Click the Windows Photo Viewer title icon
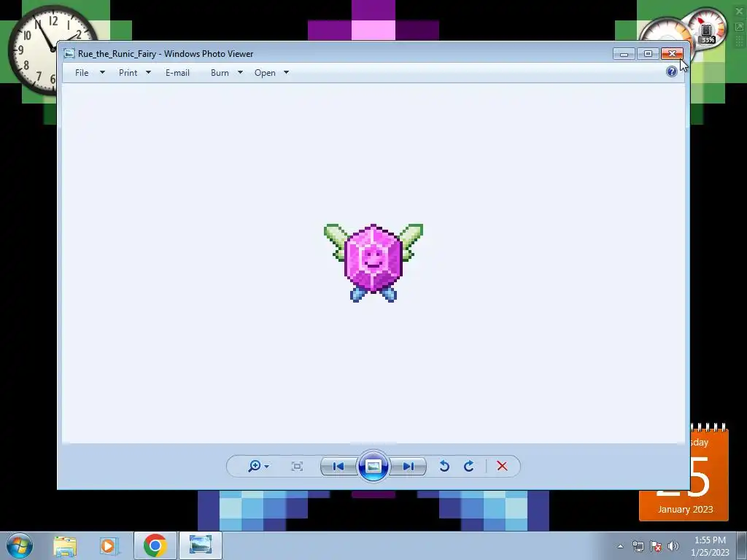 [69, 53]
